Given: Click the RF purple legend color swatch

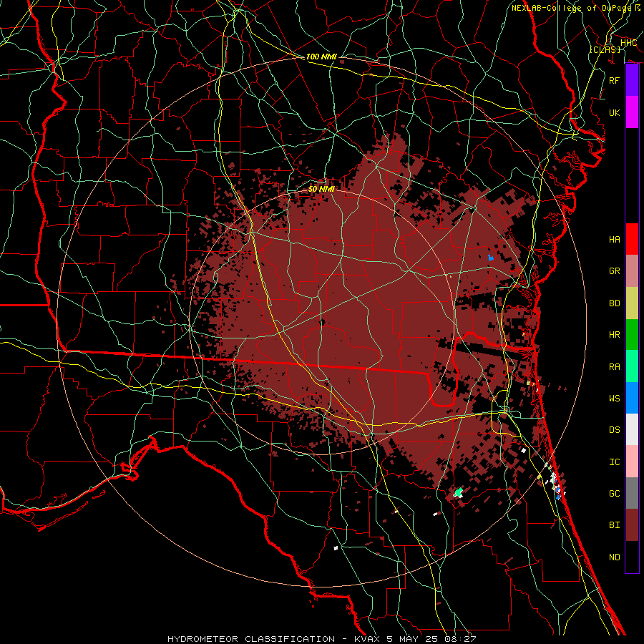Looking at the screenshot, I should click(632, 80).
